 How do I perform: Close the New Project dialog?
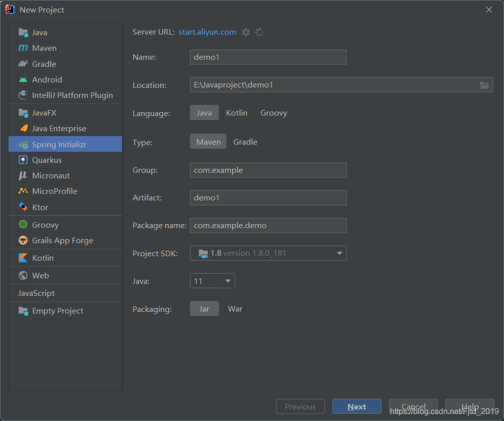489,10
